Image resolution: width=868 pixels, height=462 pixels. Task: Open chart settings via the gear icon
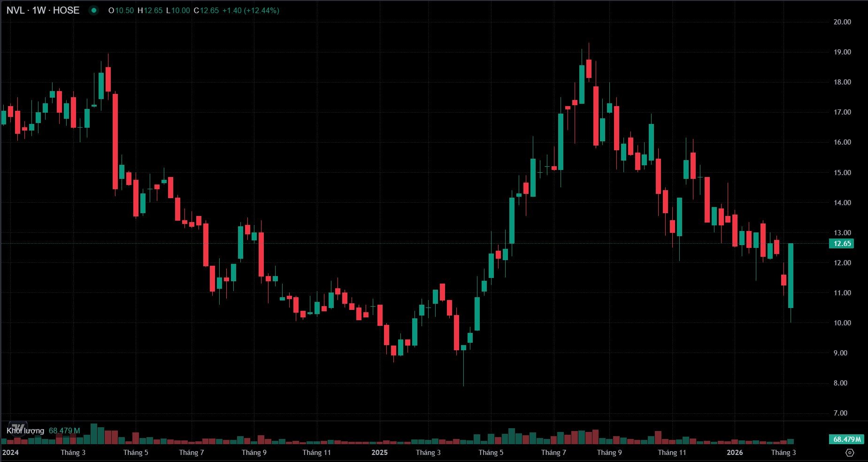pyautogui.click(x=850, y=453)
